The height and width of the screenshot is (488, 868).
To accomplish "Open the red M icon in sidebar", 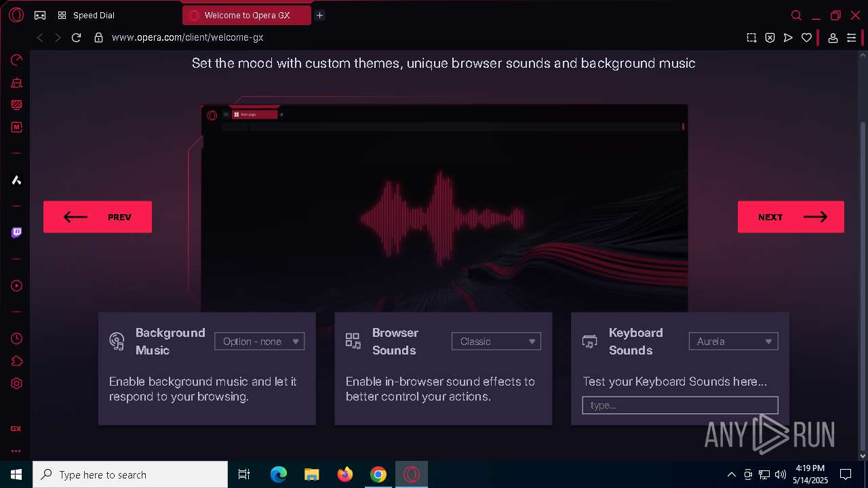I will click(16, 127).
